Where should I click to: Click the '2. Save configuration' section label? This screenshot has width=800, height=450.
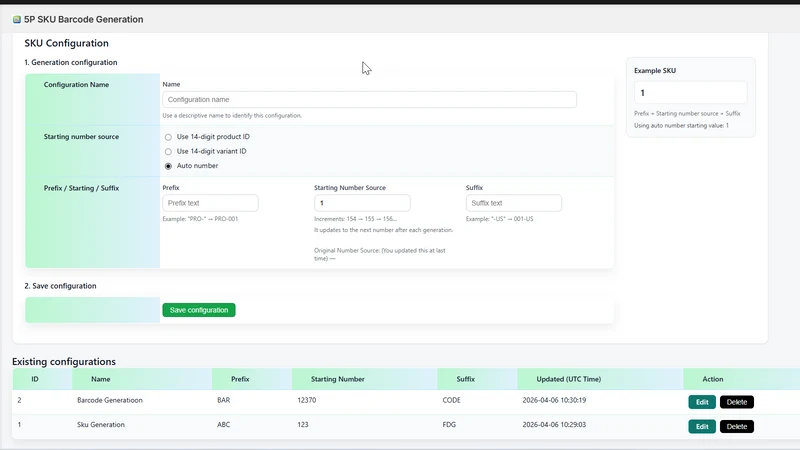point(60,286)
